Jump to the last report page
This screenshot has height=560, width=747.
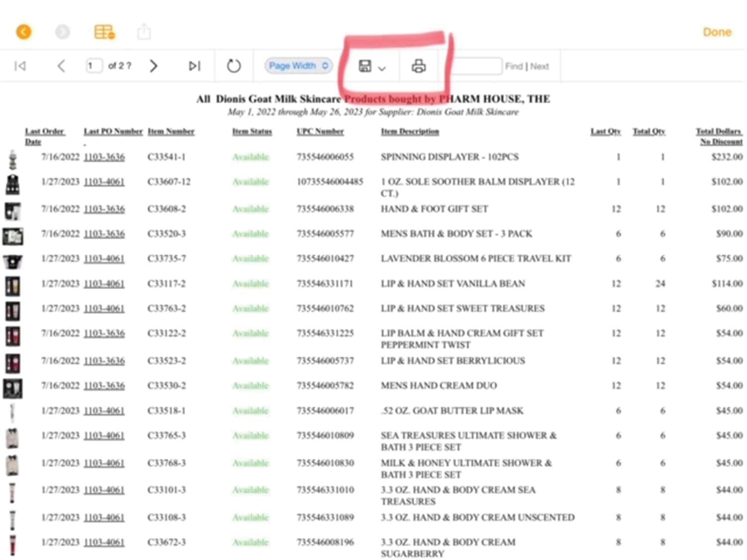click(194, 66)
